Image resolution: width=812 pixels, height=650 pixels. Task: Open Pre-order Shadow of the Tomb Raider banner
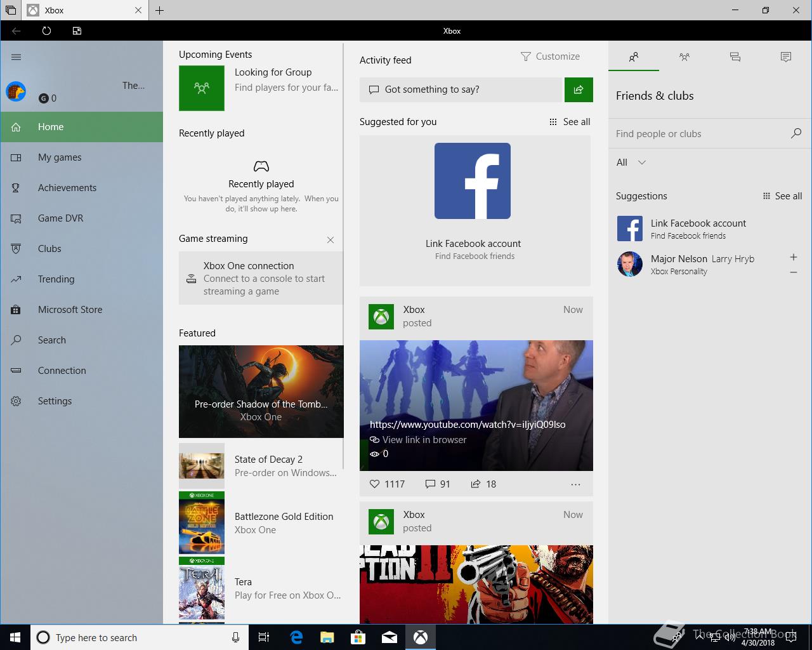click(x=261, y=392)
